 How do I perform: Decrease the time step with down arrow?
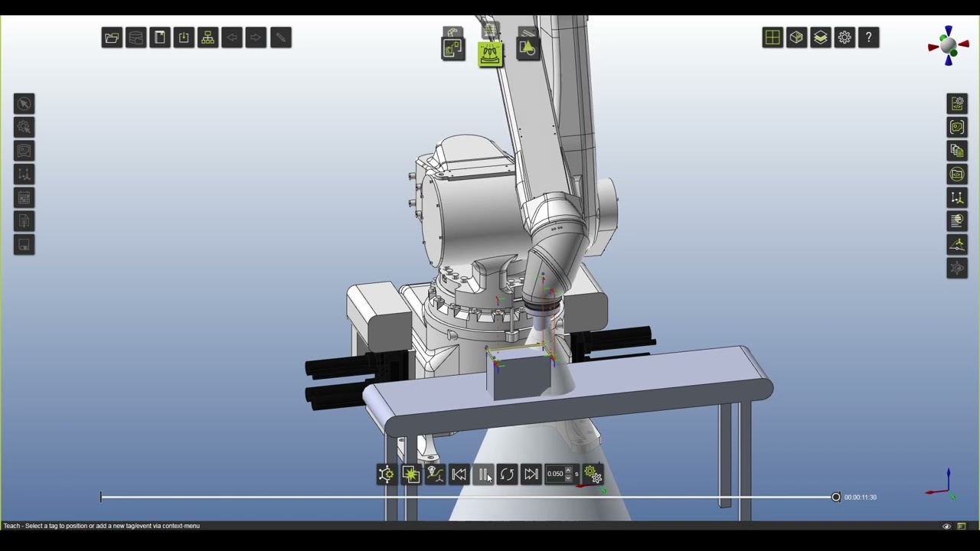568,478
